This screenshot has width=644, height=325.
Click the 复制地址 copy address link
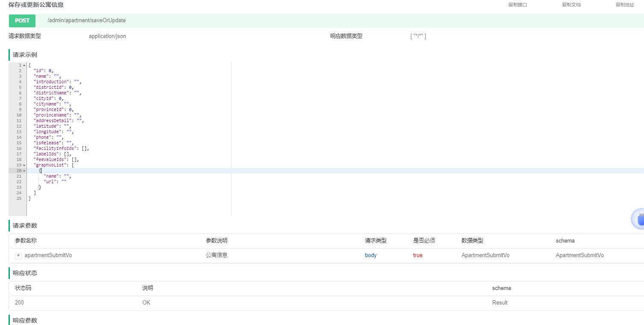[x=624, y=5]
